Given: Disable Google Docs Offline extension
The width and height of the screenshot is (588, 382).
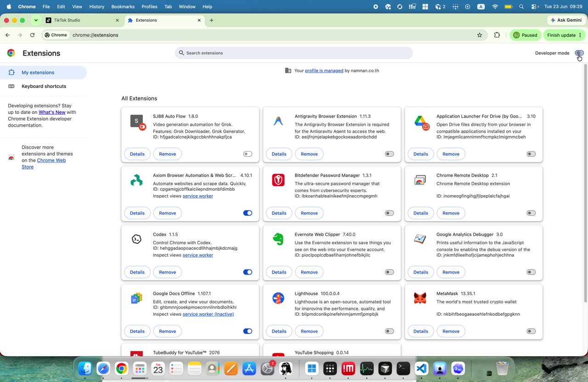Looking at the screenshot, I should [248, 331].
